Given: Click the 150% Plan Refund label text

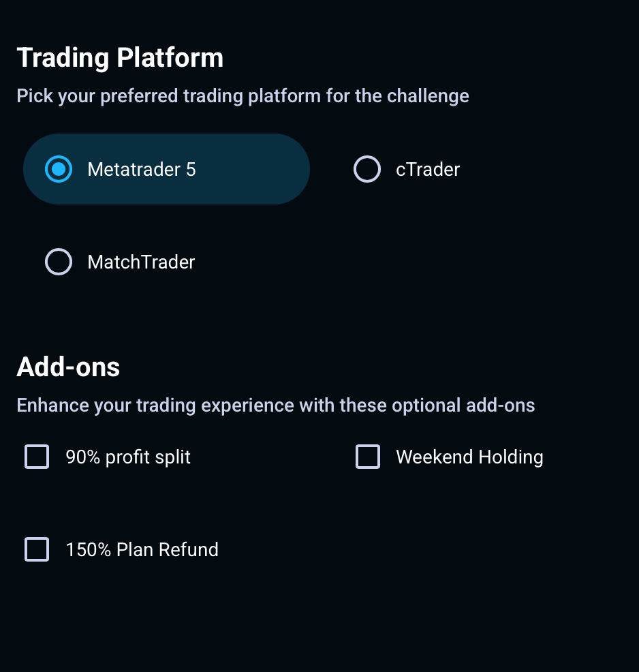Looking at the screenshot, I should 142,549.
